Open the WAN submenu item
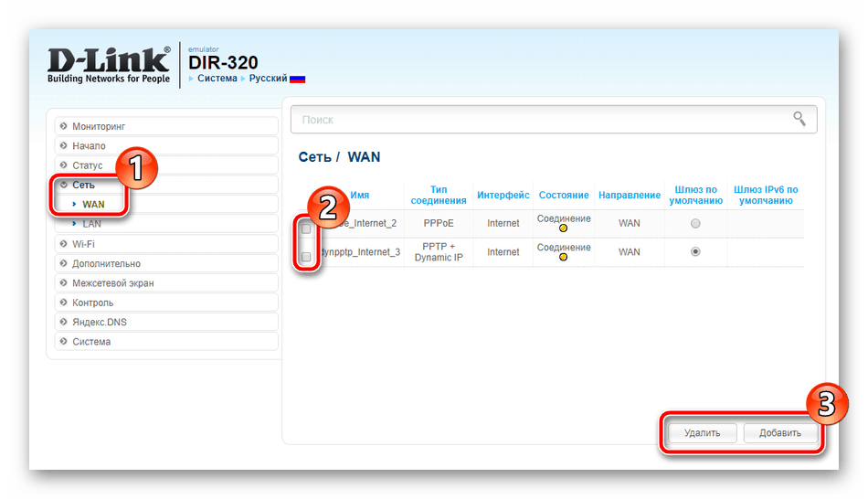Viewport: 868px width, 499px height. click(93, 204)
